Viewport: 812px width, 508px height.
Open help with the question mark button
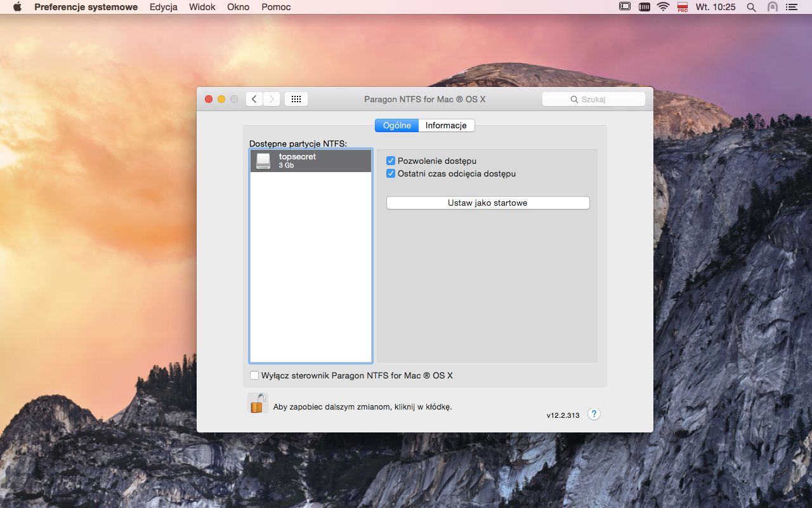click(594, 414)
